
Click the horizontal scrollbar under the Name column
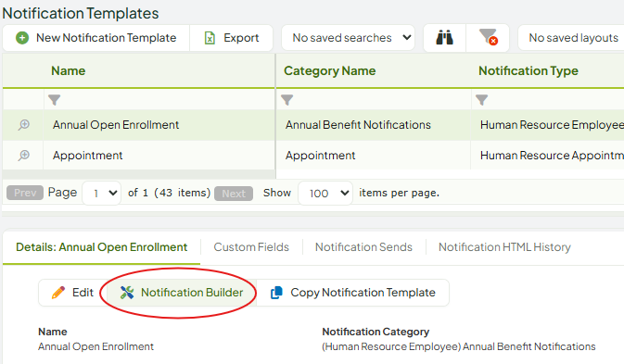[139, 174]
